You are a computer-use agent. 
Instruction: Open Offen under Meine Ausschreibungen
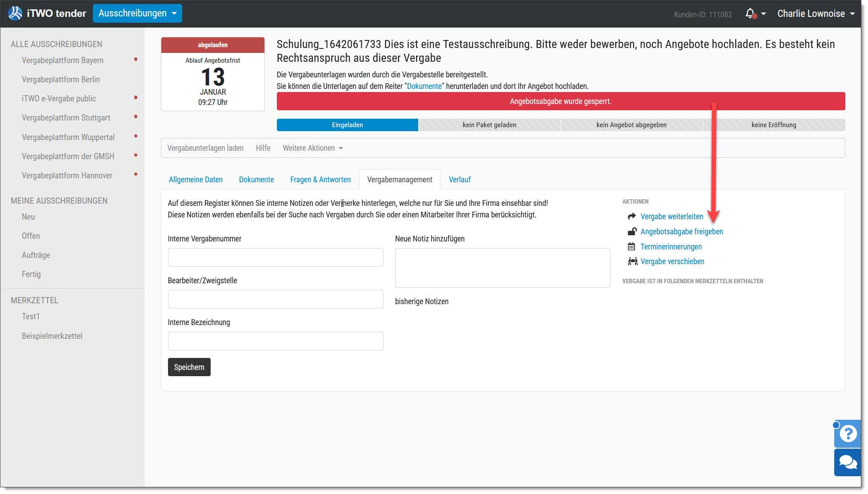(x=31, y=236)
